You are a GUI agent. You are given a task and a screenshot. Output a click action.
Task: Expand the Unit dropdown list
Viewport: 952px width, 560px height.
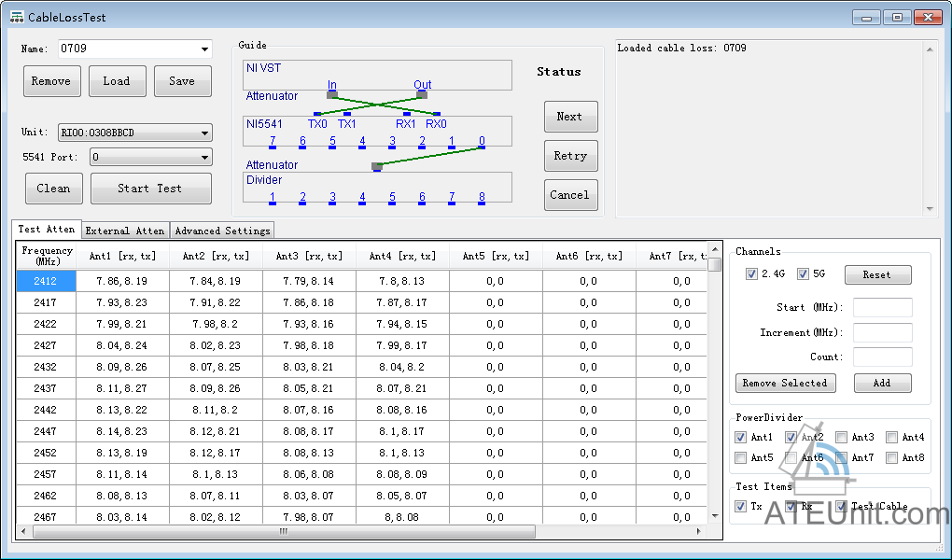click(x=205, y=133)
